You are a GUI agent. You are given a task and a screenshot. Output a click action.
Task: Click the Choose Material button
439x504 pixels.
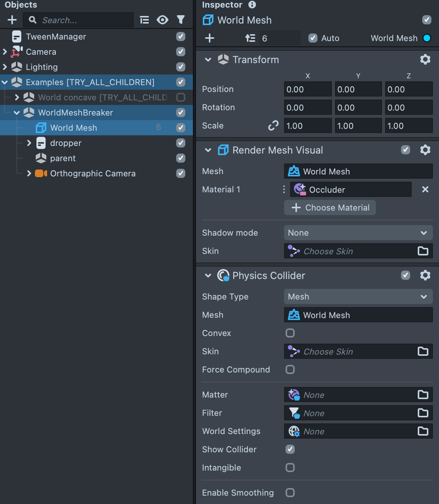click(x=330, y=208)
